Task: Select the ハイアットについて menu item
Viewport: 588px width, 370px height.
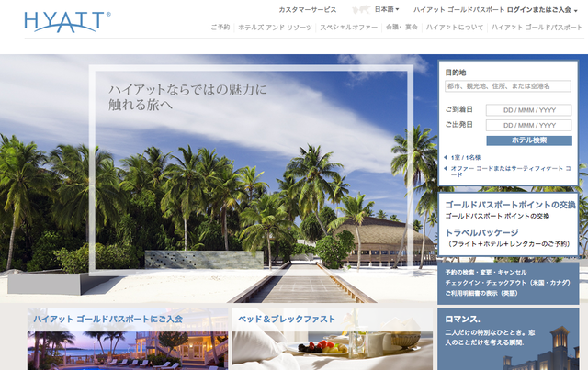Action: click(x=455, y=27)
